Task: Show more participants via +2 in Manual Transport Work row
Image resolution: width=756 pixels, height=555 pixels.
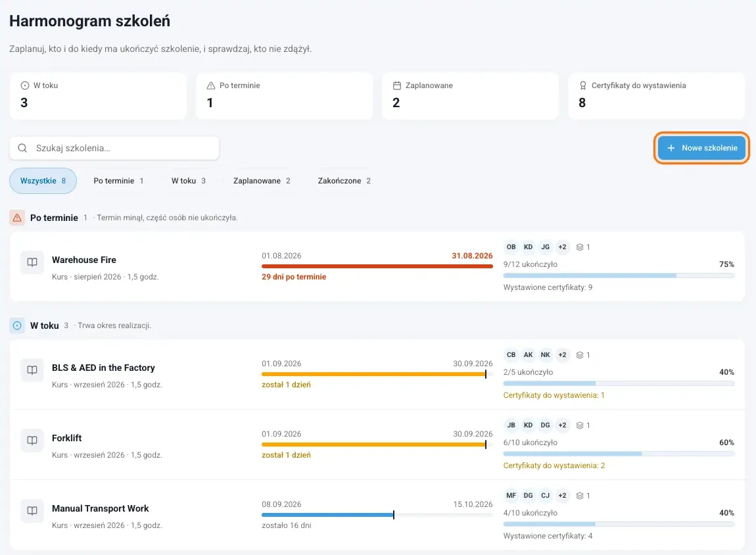Action: [x=562, y=496]
